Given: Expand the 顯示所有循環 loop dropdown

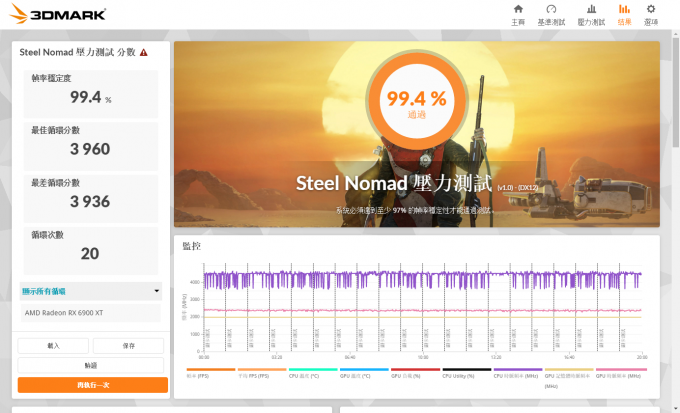Looking at the screenshot, I should 91,291.
